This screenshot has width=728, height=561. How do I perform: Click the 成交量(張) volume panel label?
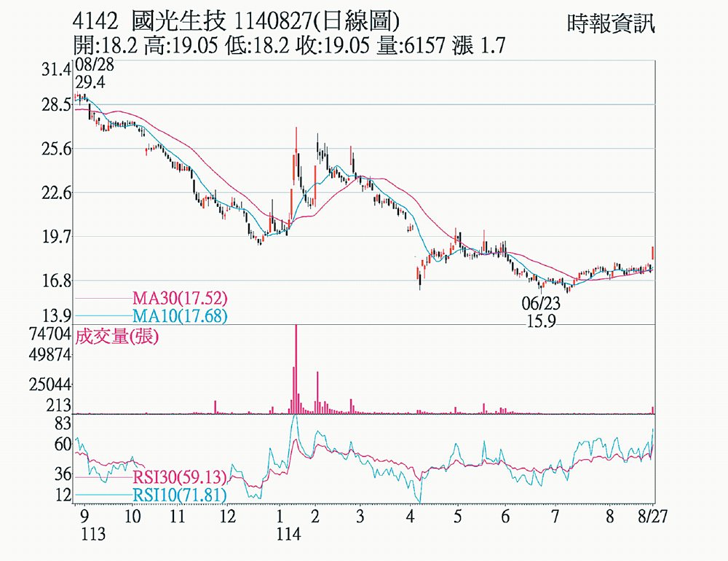click(117, 337)
